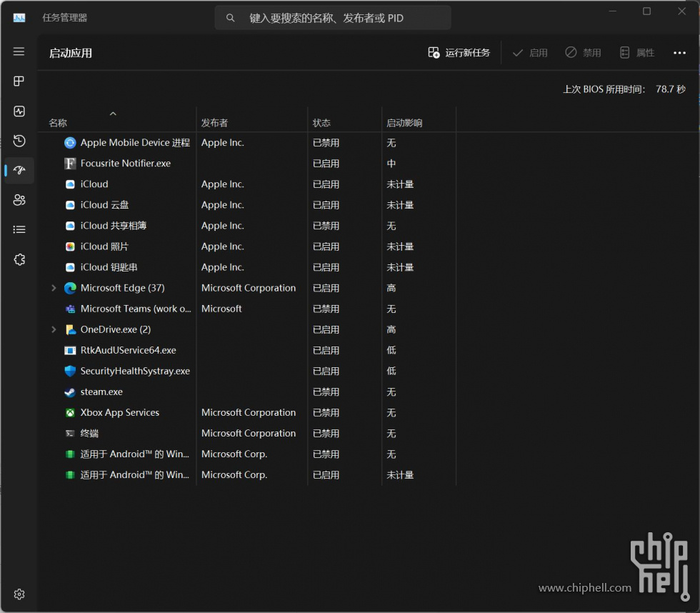Sort by 发布者 column header
The width and height of the screenshot is (700, 613).
point(214,123)
